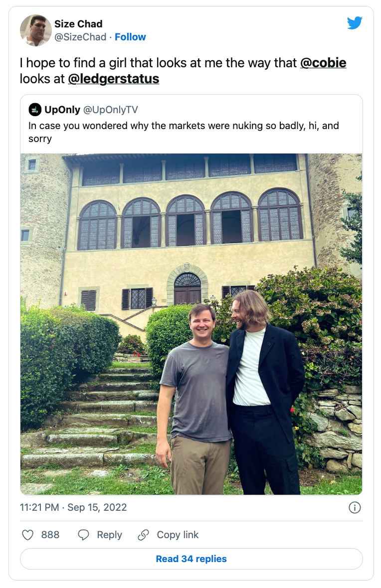Open the Size Chad display name
This screenshot has height=588, width=381.
point(78,23)
